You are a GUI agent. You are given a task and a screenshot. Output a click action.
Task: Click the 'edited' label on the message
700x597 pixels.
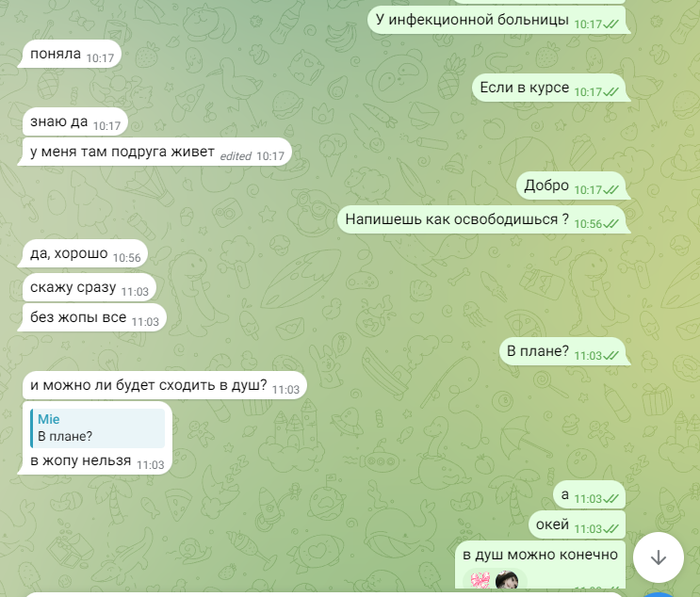236,156
